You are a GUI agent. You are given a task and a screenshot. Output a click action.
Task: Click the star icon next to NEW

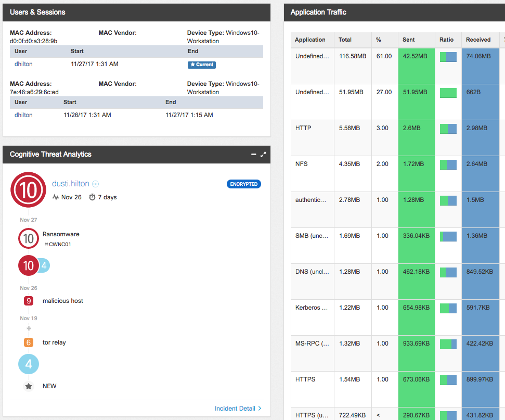click(x=29, y=386)
